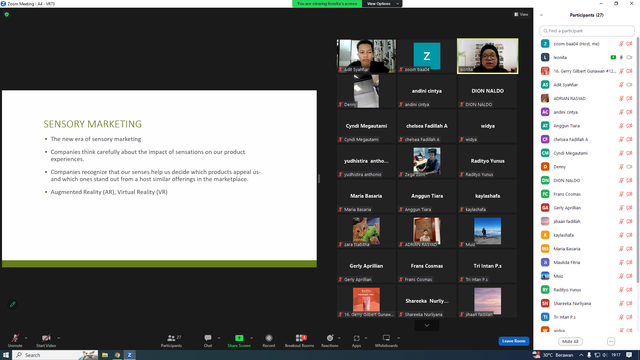
Task: Click the Mute All button
Action: point(570,341)
